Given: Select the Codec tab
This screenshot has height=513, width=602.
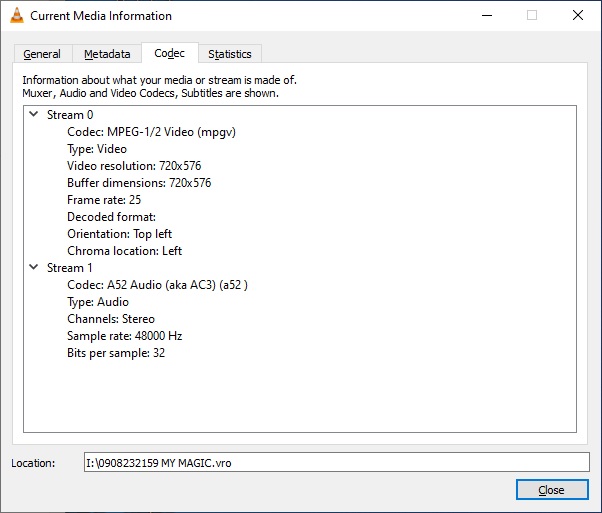Looking at the screenshot, I should pos(169,53).
